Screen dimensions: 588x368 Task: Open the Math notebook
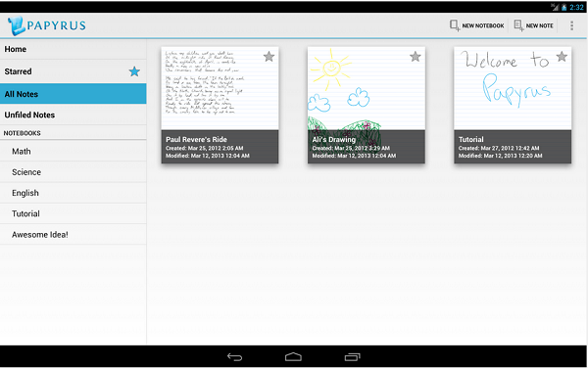click(73, 152)
